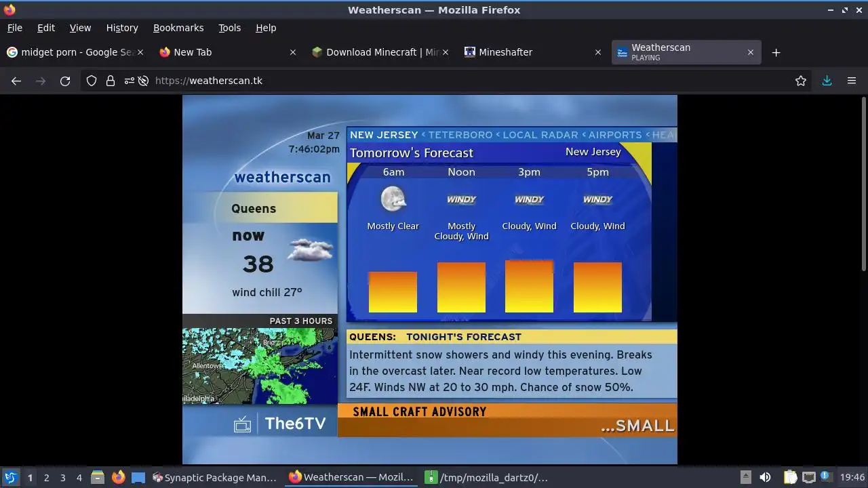Open the downloads panel arrow icon

[827, 81]
